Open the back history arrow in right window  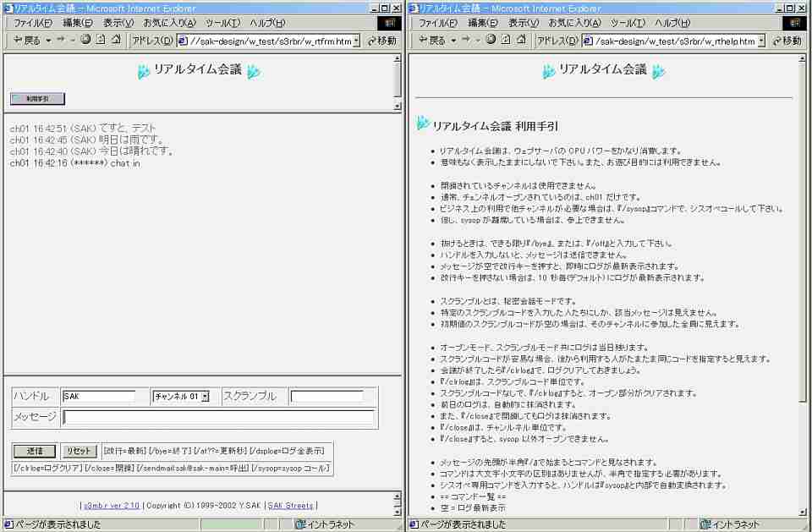pyautogui.click(x=453, y=41)
